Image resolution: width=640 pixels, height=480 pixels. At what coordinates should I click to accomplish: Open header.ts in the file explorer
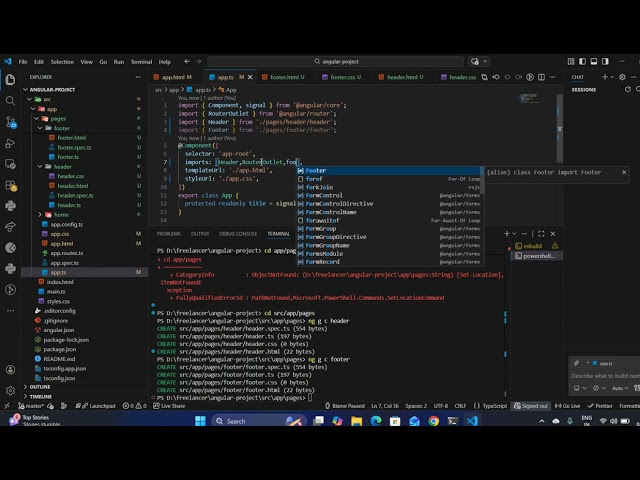point(69,205)
